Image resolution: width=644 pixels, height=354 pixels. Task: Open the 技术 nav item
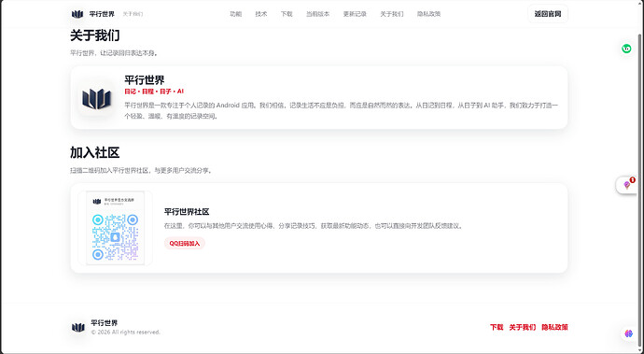tap(261, 14)
